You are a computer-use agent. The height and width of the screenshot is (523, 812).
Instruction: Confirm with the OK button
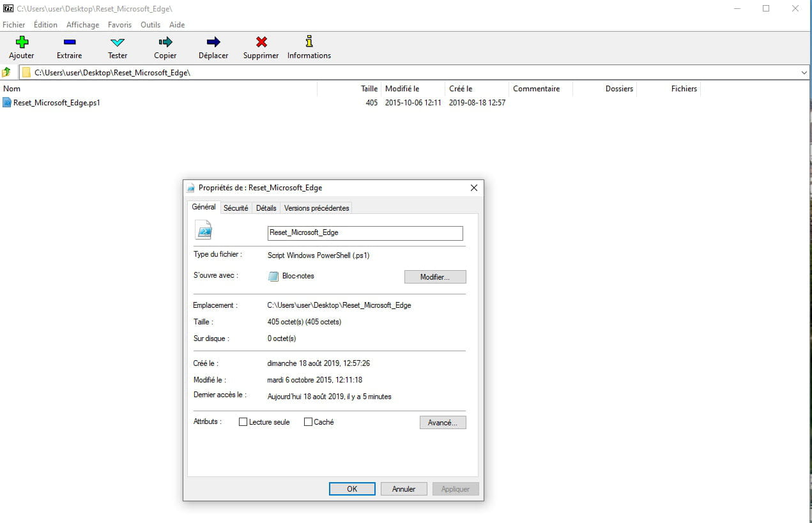click(352, 489)
